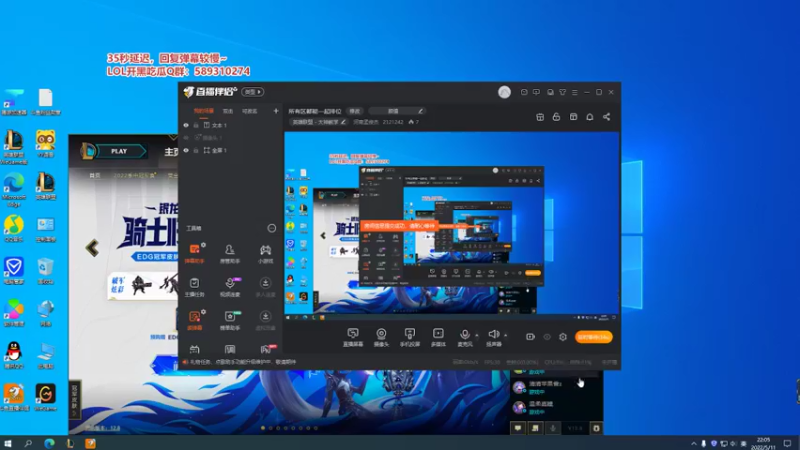Open the hamburger menu in title bar
The height and width of the screenshot is (450, 800).
[574, 92]
